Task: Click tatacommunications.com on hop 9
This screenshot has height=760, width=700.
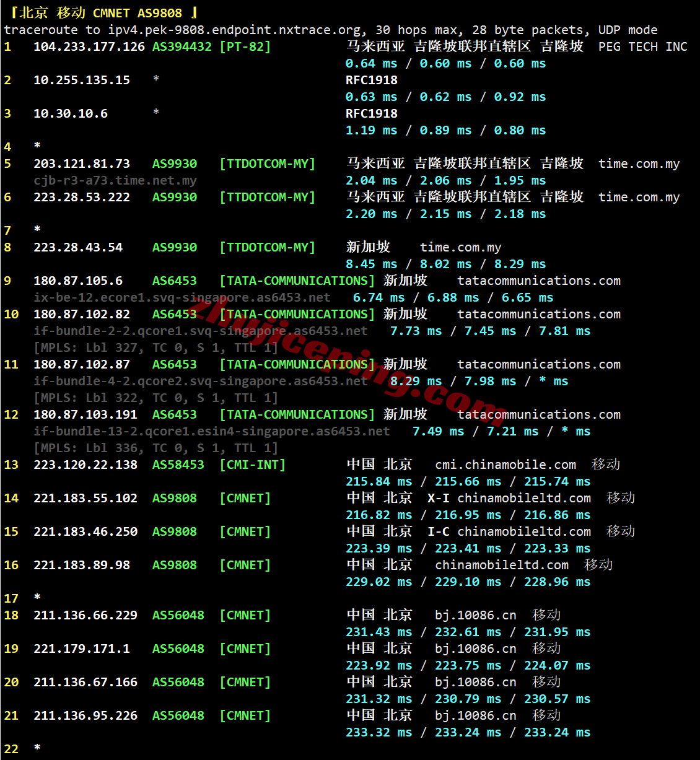Action: click(539, 281)
